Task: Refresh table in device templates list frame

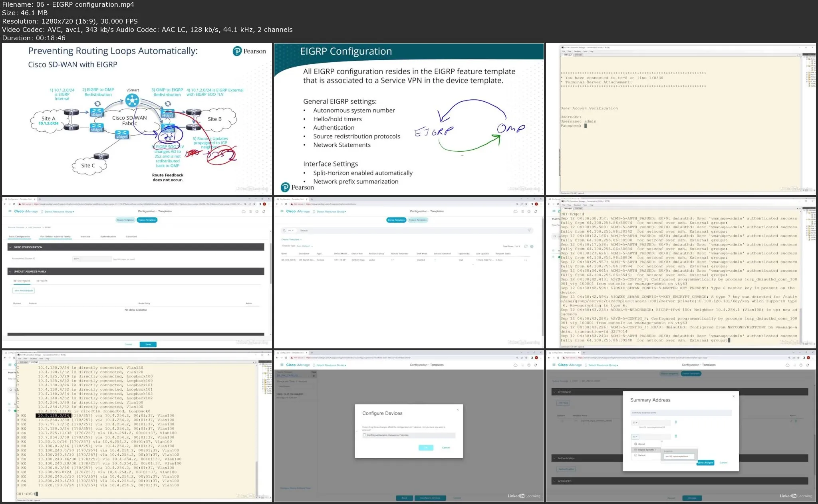Action: (526, 246)
